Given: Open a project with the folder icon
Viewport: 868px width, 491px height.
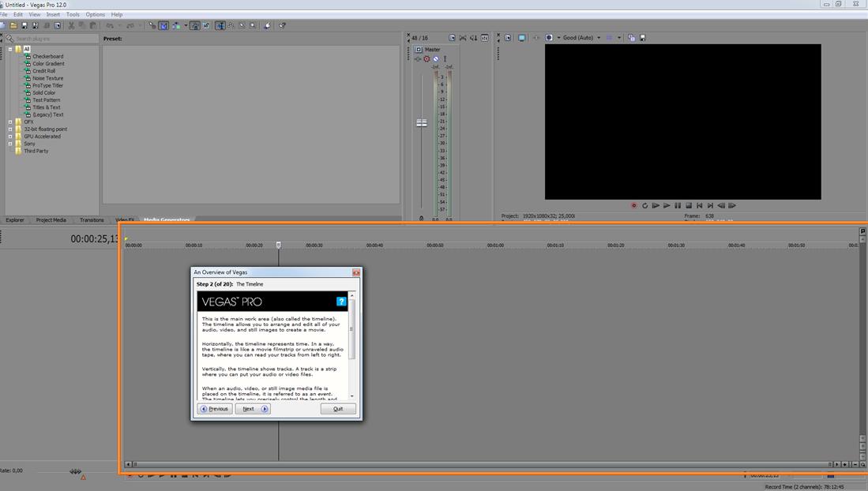Looking at the screenshot, I should coord(13,25).
